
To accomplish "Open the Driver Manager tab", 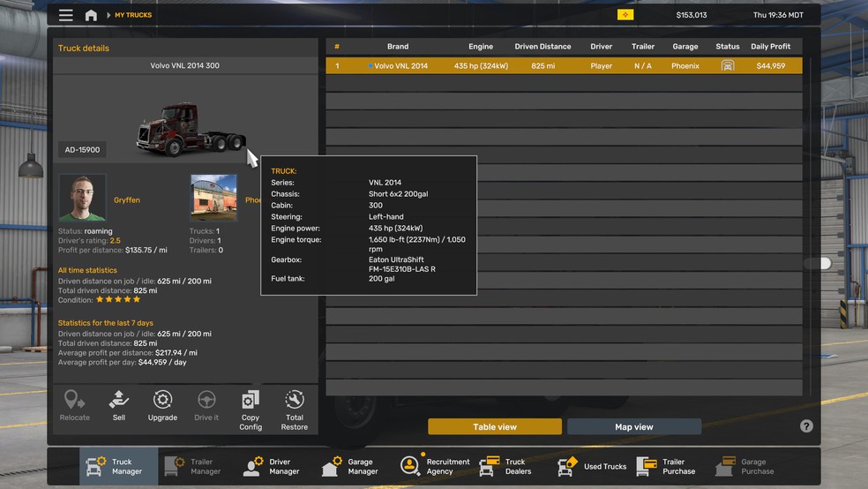I will (x=276, y=466).
